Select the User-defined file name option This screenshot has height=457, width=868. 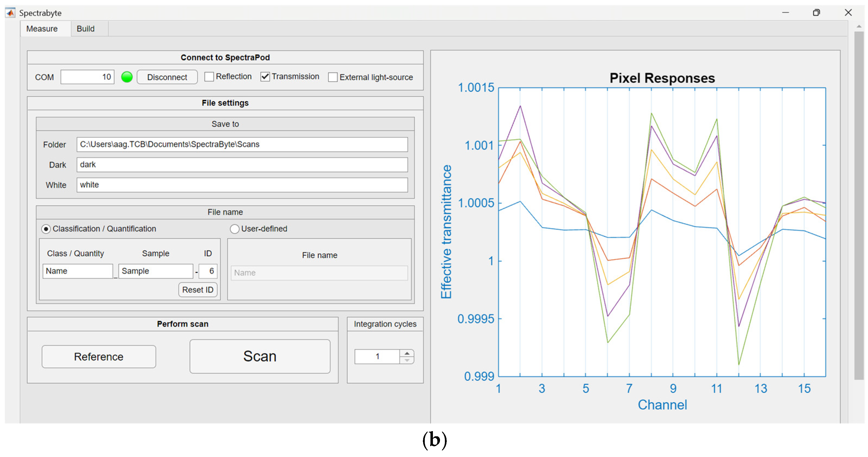235,229
